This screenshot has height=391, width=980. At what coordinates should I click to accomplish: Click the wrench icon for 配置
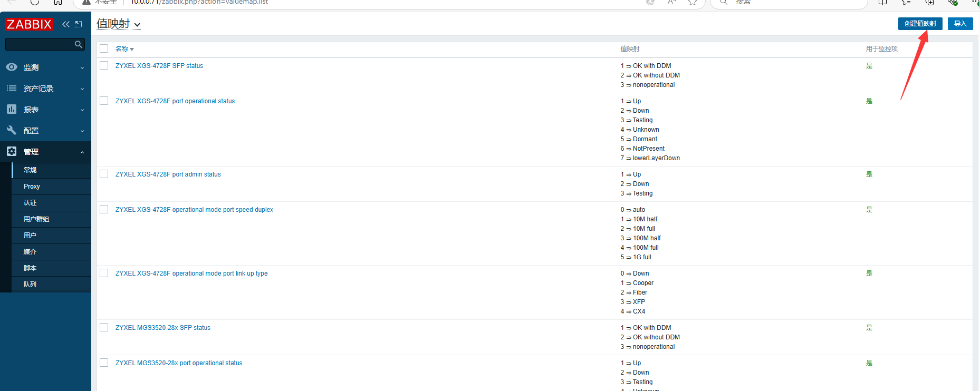tap(12, 130)
